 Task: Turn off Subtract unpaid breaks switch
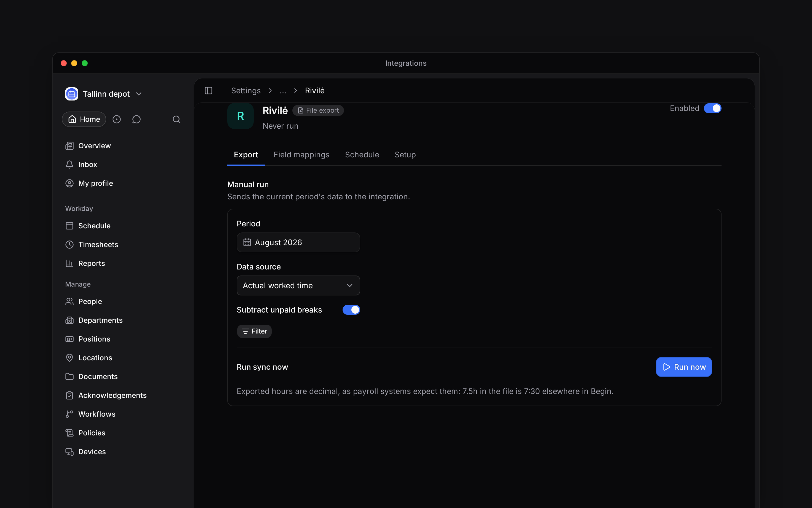tap(351, 310)
